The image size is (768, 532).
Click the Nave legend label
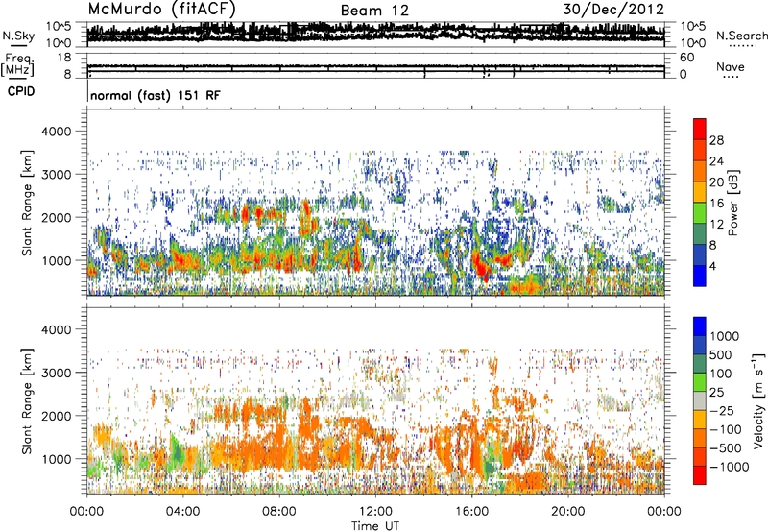point(731,66)
